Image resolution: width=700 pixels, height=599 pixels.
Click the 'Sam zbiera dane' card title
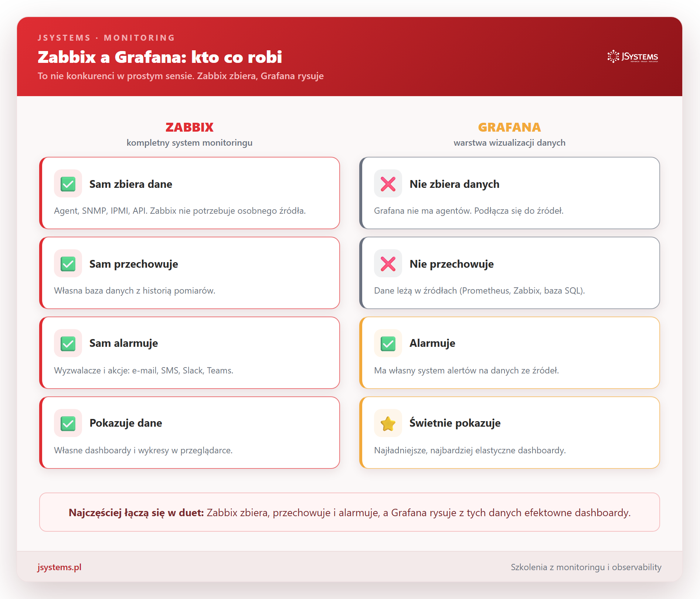(131, 184)
